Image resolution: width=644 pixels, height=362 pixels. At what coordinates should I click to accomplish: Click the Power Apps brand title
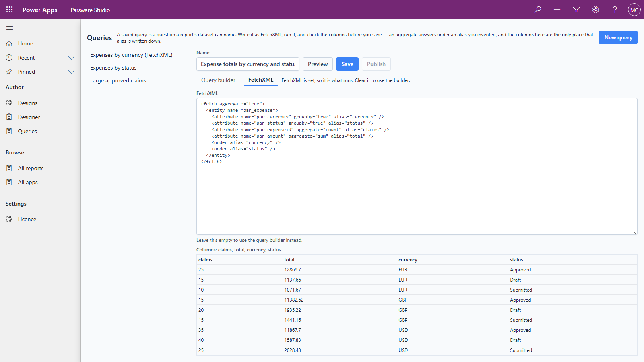[40, 10]
